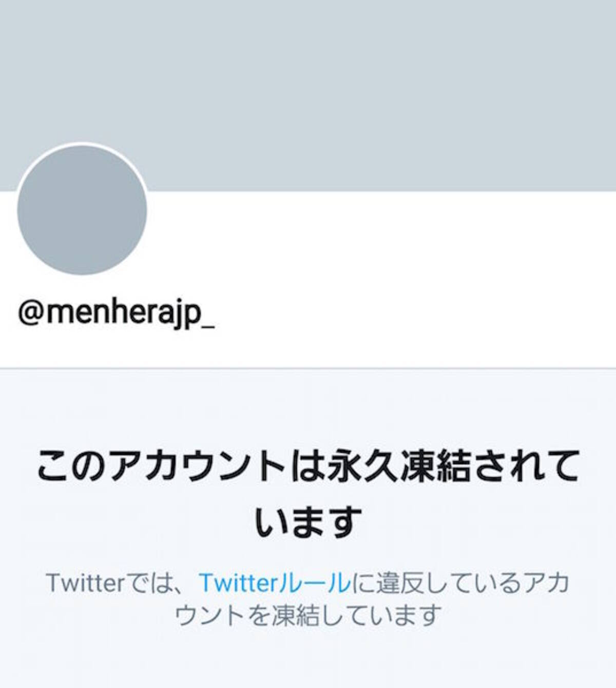Click the divider line below the handle
The height and width of the screenshot is (688, 616).
308,368
